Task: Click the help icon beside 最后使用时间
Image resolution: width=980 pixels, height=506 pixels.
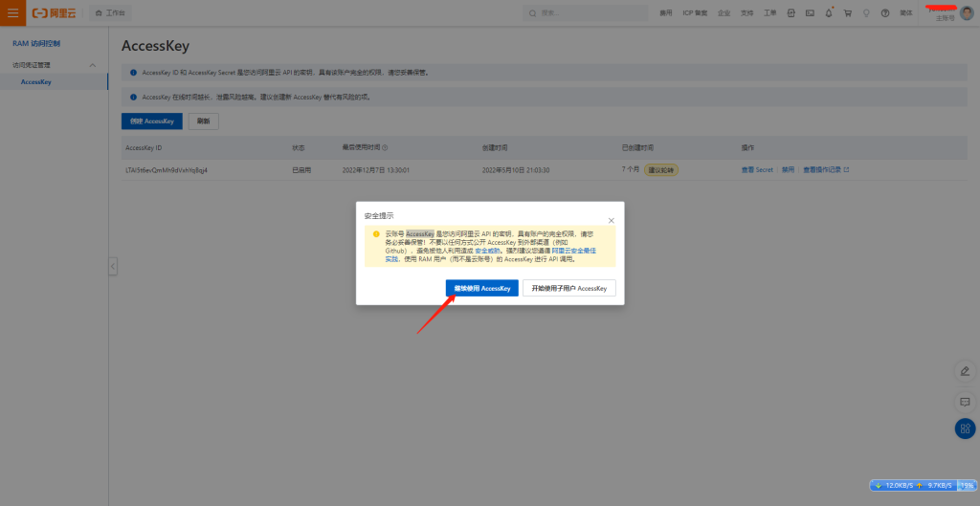Action: click(385, 148)
